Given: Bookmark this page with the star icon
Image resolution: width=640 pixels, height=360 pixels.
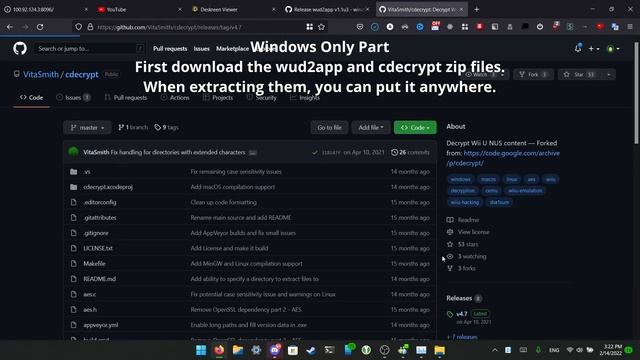Looking at the screenshot, I should pos(321,27).
